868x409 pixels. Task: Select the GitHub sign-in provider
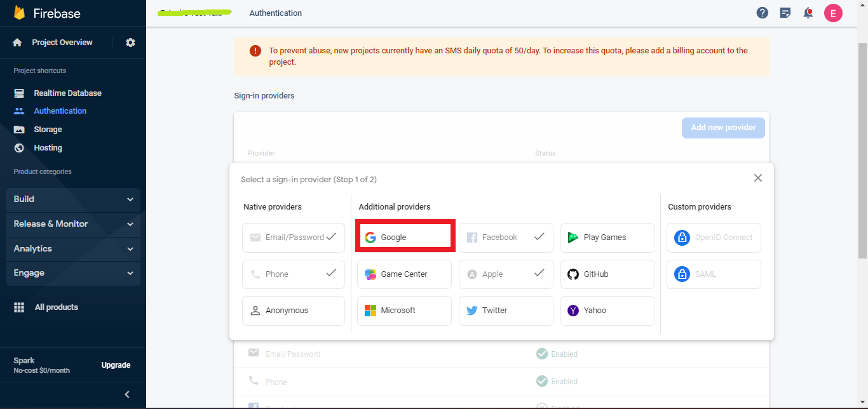[607, 274]
